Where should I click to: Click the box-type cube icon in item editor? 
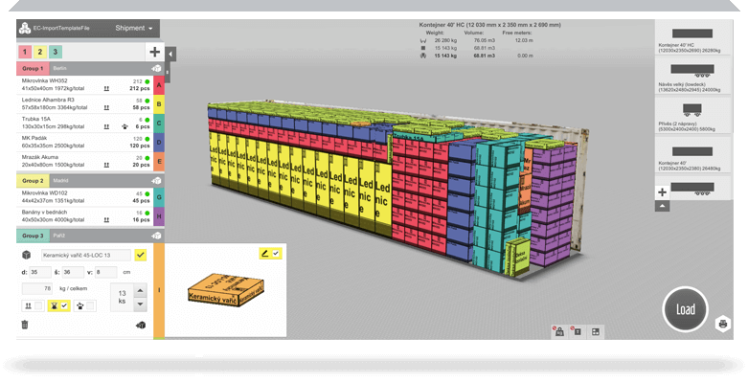(x=27, y=255)
